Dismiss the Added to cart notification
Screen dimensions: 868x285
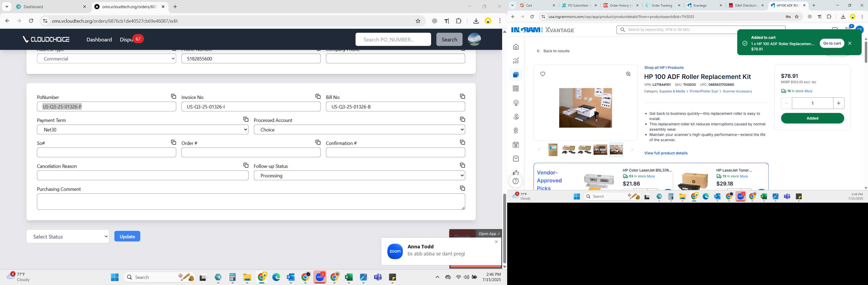click(x=850, y=43)
